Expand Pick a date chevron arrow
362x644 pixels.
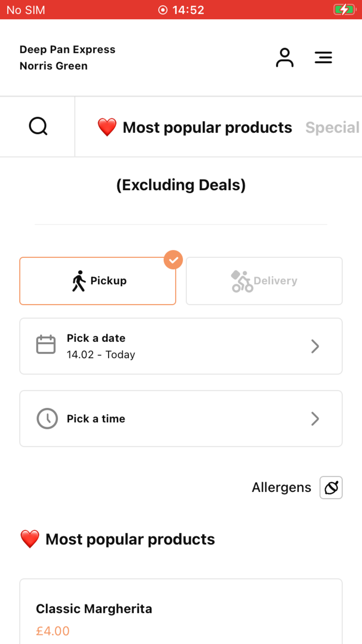315,346
